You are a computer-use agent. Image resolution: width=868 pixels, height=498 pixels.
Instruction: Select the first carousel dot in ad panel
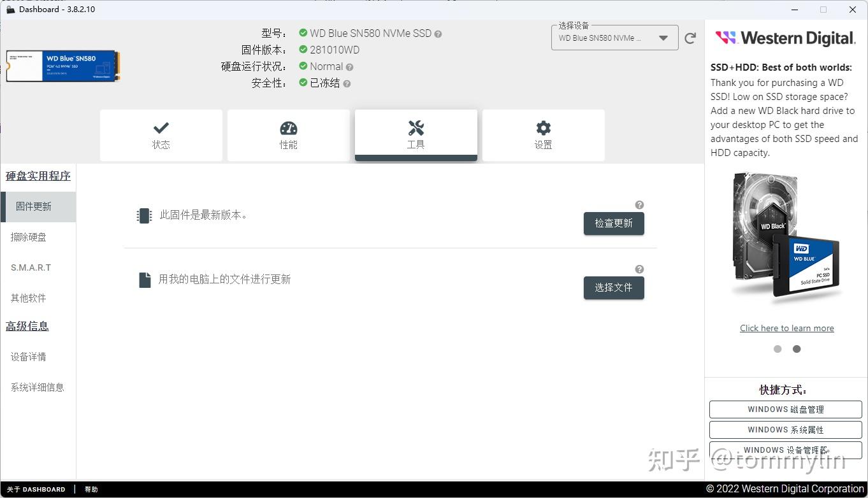click(x=778, y=349)
